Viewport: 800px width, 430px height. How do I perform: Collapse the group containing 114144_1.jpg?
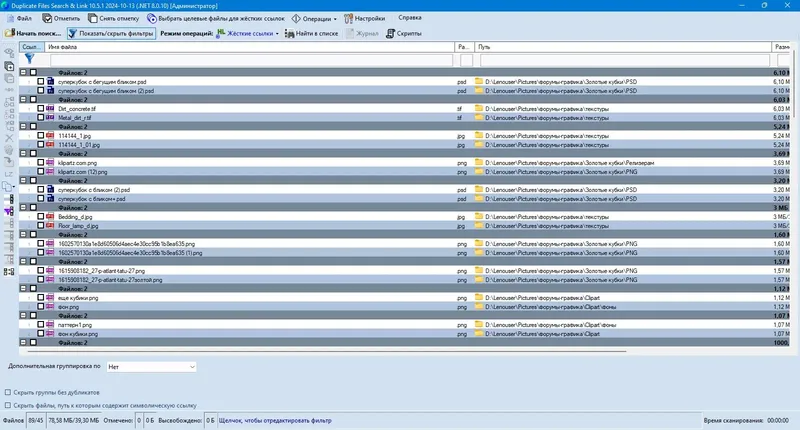point(23,127)
